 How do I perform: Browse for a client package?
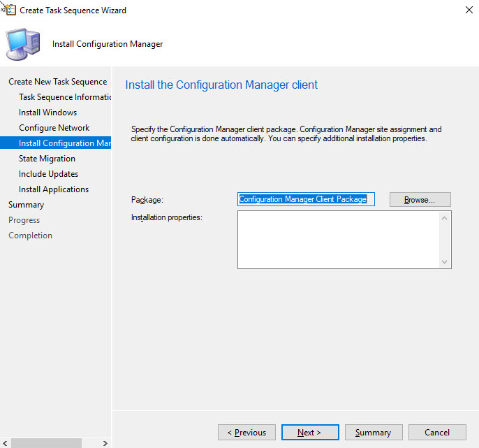point(420,200)
